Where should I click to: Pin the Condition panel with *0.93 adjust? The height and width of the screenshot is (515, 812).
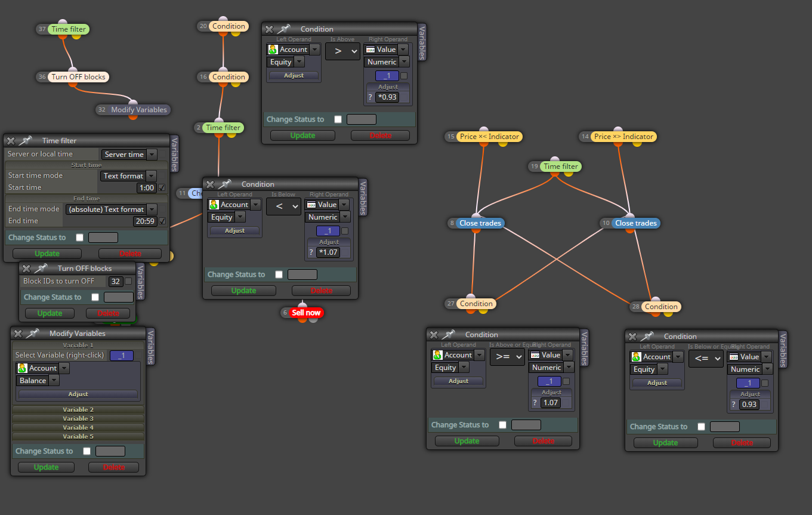[x=283, y=29]
